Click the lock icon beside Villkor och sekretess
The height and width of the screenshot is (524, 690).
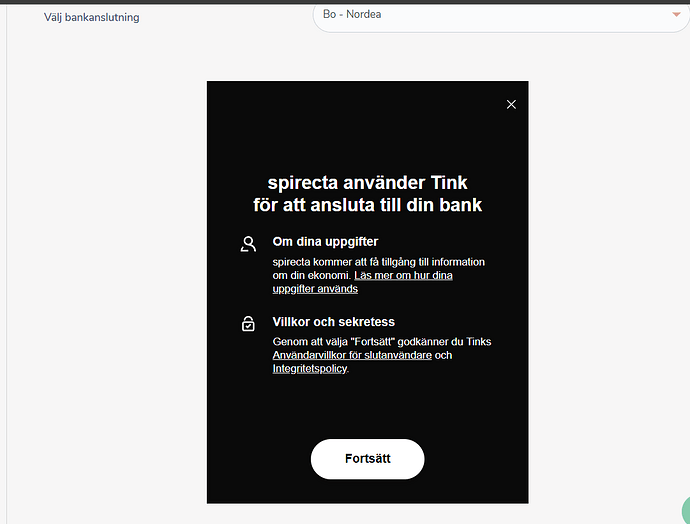248,324
